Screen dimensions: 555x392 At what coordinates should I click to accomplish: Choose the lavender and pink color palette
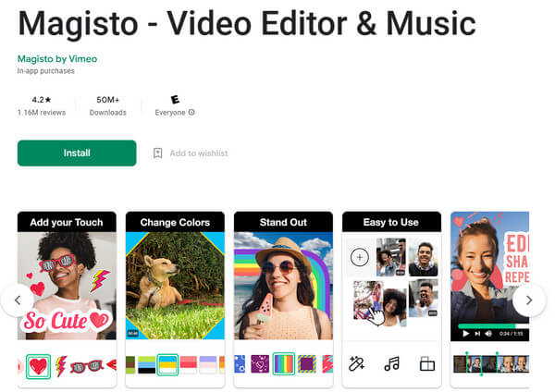(x=208, y=365)
